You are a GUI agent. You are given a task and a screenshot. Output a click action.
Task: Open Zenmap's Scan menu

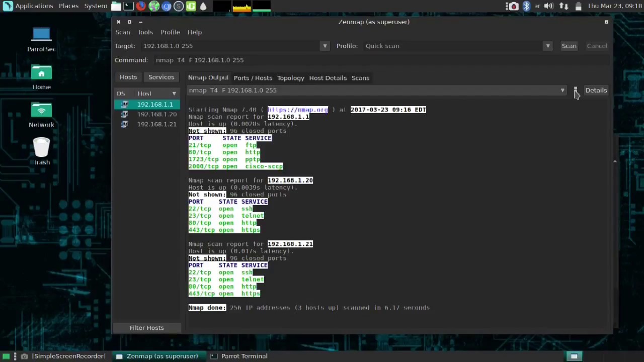tap(123, 32)
